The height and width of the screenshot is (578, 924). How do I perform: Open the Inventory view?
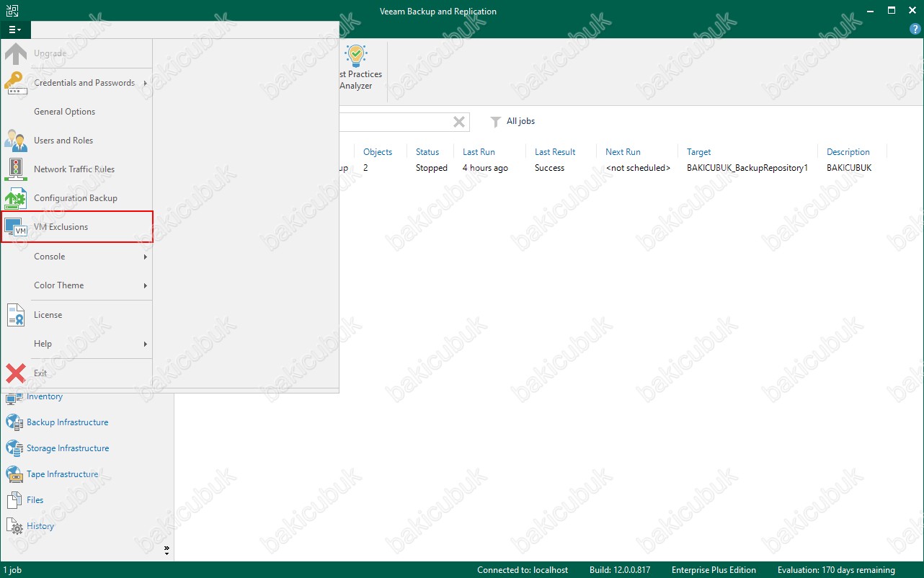pyautogui.click(x=45, y=397)
